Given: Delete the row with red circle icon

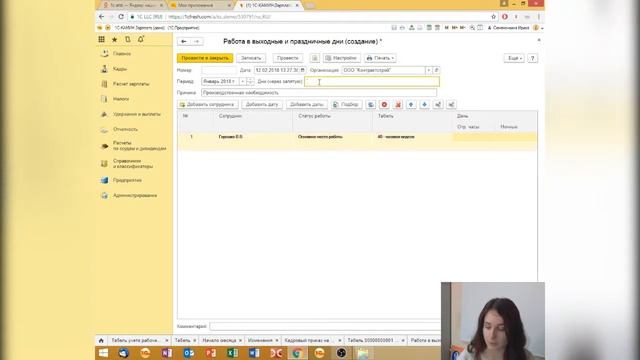Looking at the screenshot, I should click(x=384, y=104).
